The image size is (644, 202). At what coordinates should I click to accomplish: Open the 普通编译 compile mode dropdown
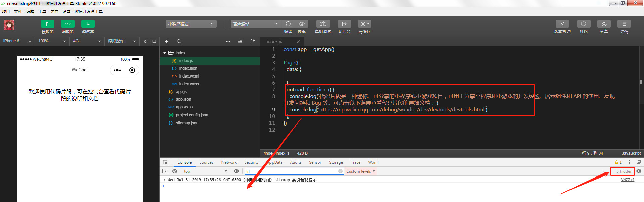coord(255,24)
